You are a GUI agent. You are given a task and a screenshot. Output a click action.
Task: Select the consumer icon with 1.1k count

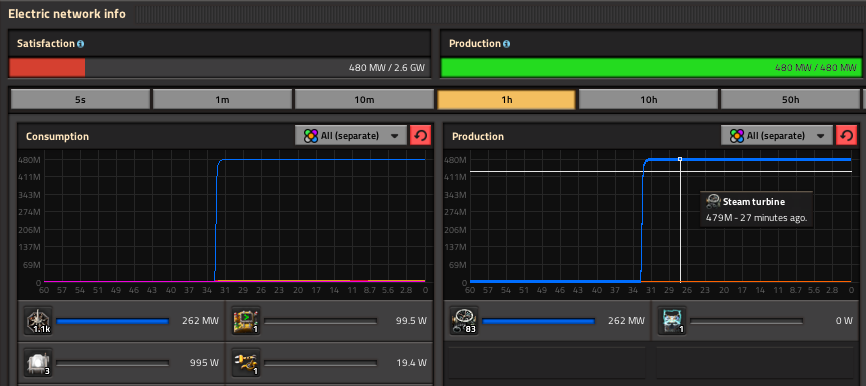click(x=39, y=321)
